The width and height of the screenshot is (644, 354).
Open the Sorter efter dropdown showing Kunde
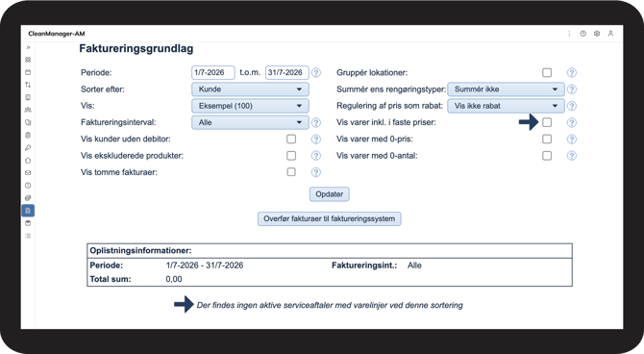[250, 89]
